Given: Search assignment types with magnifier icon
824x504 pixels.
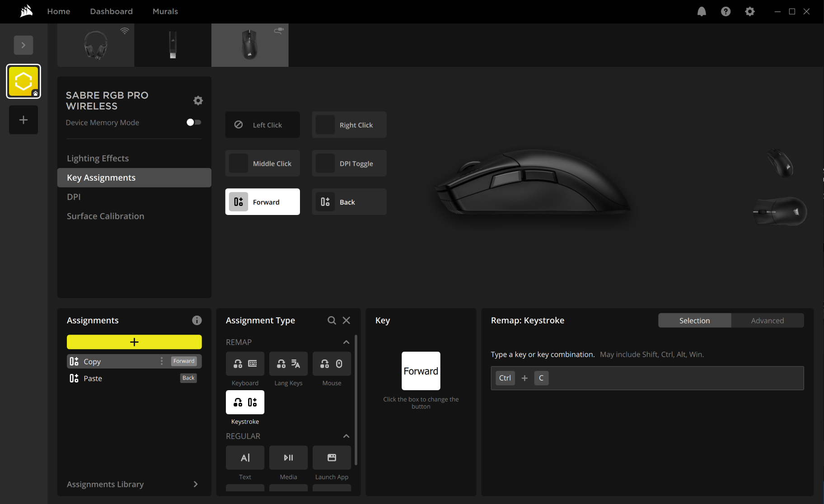Looking at the screenshot, I should (332, 320).
